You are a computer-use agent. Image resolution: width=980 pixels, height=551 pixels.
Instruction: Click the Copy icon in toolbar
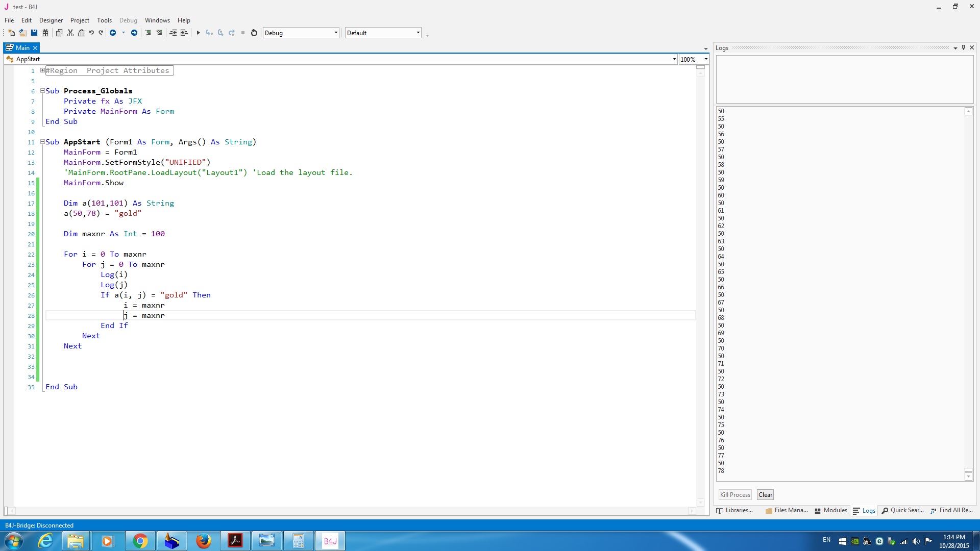pyautogui.click(x=59, y=33)
